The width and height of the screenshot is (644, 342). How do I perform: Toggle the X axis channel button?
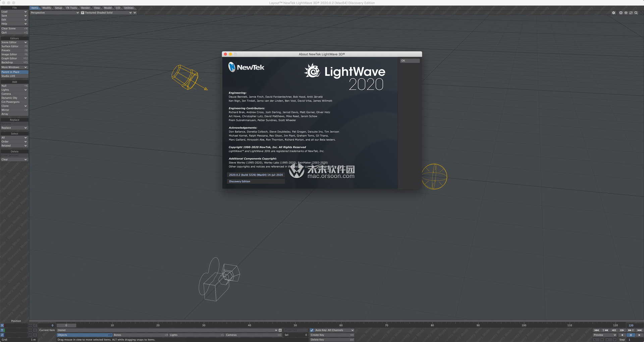pyautogui.click(x=2, y=325)
